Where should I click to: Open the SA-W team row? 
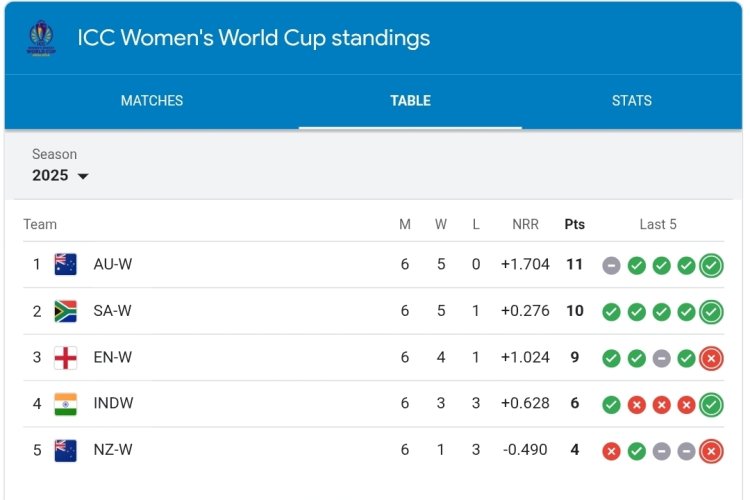coord(112,311)
